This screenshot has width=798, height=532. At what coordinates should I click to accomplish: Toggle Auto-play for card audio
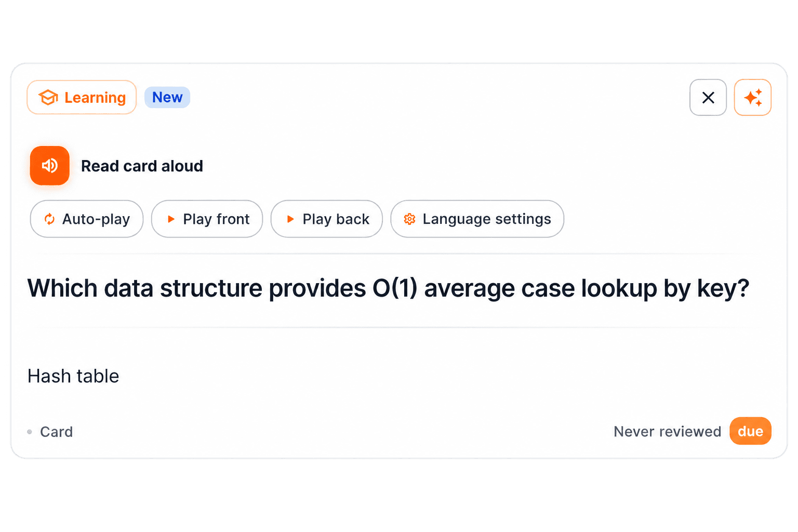(x=87, y=219)
